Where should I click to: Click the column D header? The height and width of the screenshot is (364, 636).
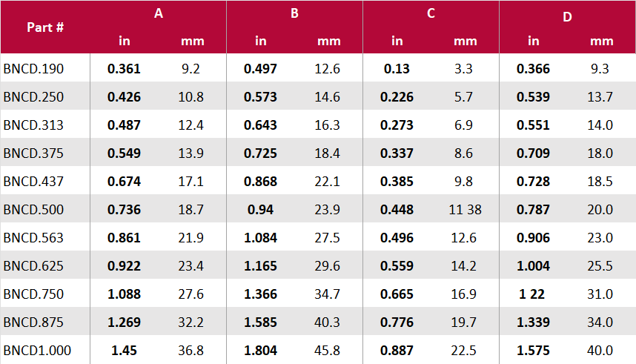[x=567, y=16]
